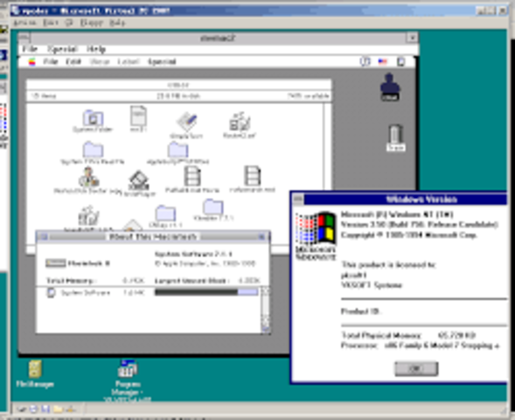Click the System Software memory usage bar
Screen dimensions: 515x420
206,292
